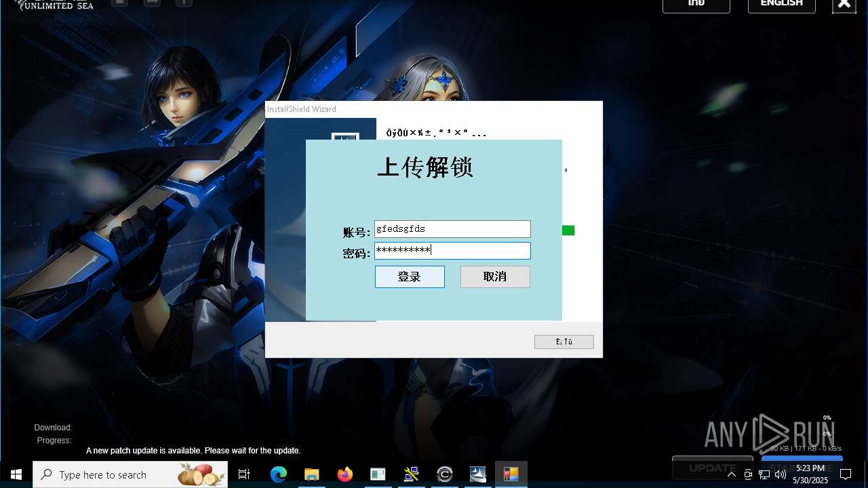Open File Explorer from taskbar
Image resolution: width=868 pixels, height=488 pixels.
click(311, 474)
